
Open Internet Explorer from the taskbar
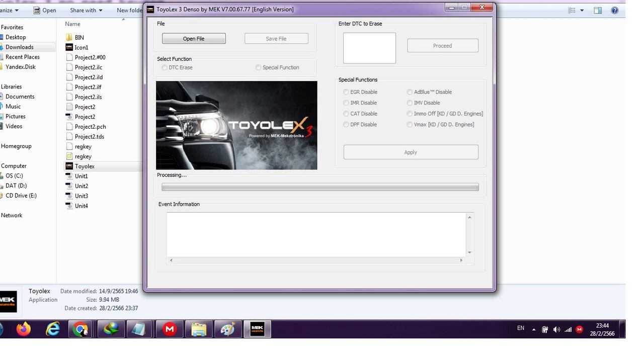tap(52, 329)
